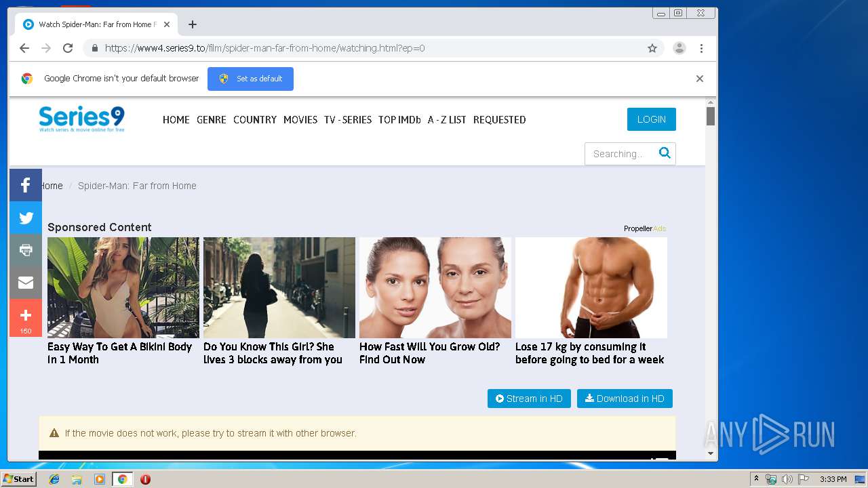Show hidden system tray icons
This screenshot has height=488, width=868.
pos(756,479)
